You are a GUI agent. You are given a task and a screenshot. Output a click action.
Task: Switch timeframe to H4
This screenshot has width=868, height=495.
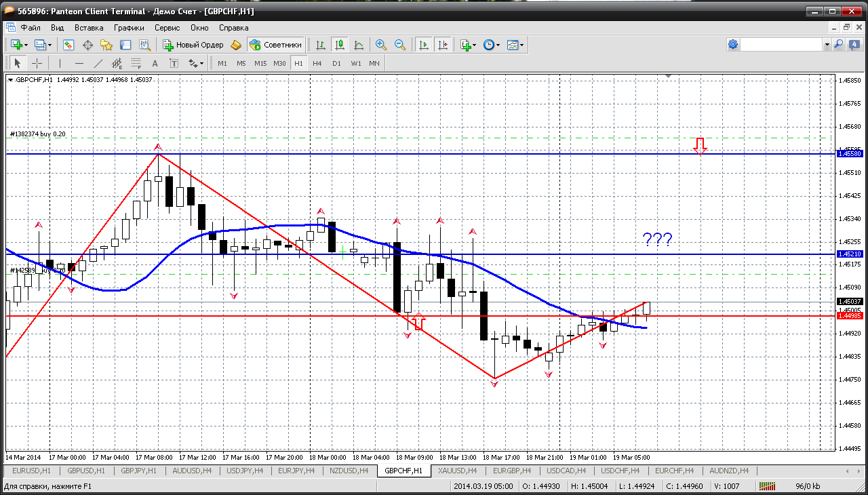coord(317,63)
